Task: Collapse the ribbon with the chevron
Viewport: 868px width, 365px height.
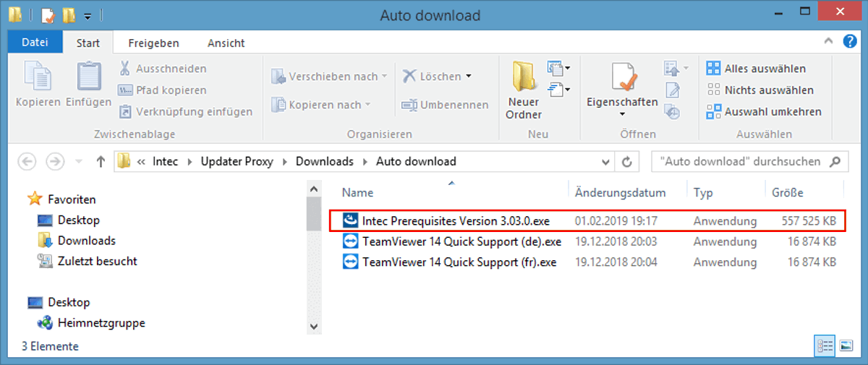Action: pos(829,43)
